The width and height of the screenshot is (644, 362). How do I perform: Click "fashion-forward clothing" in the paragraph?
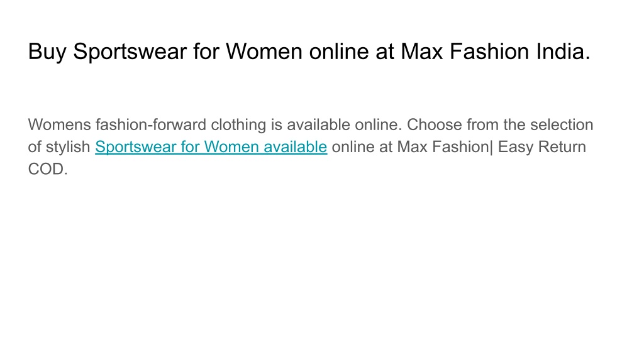[x=180, y=125]
